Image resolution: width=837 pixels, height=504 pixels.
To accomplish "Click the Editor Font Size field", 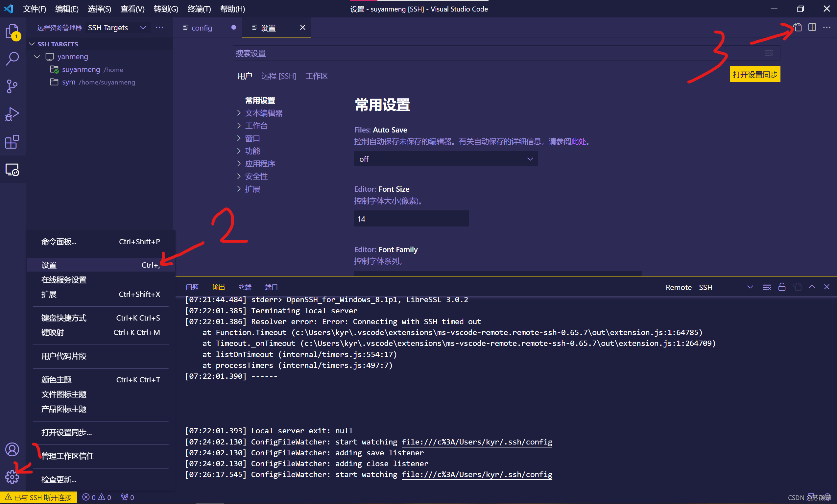I will point(412,219).
